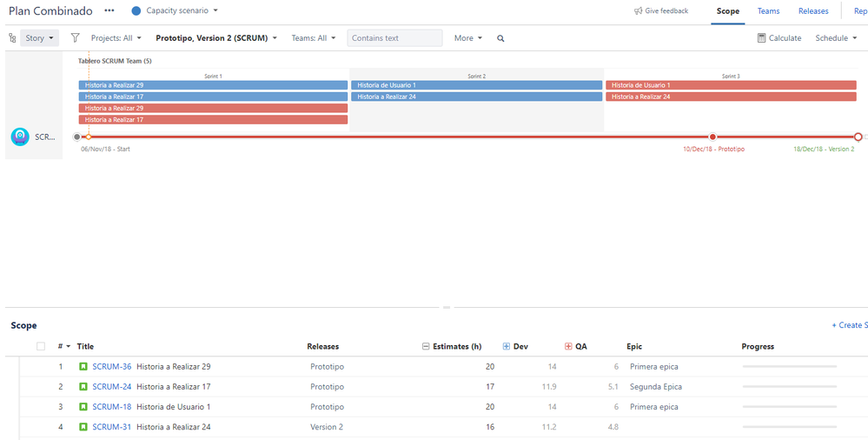This screenshot has height=440, width=868.
Task: Click the scope panel divider handle
Action: click(447, 307)
